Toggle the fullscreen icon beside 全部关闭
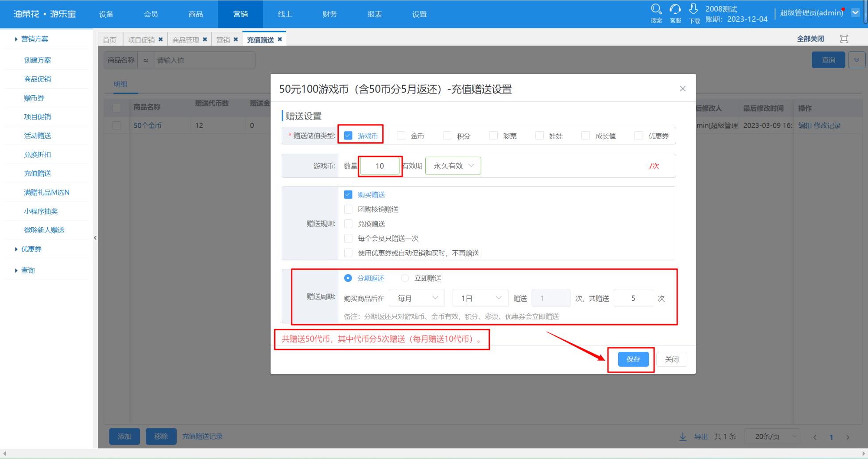This screenshot has width=868, height=459. (x=844, y=39)
